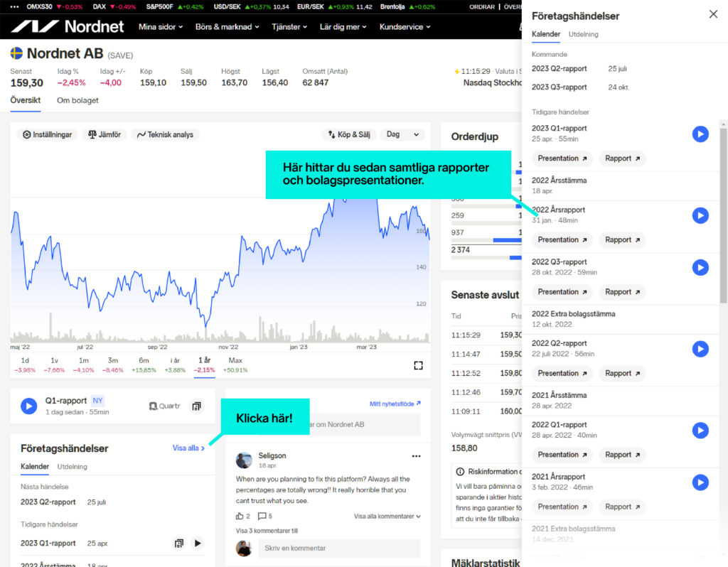Open the Tjänster menu
Image resolution: width=728 pixels, height=567 pixels.
coord(289,27)
